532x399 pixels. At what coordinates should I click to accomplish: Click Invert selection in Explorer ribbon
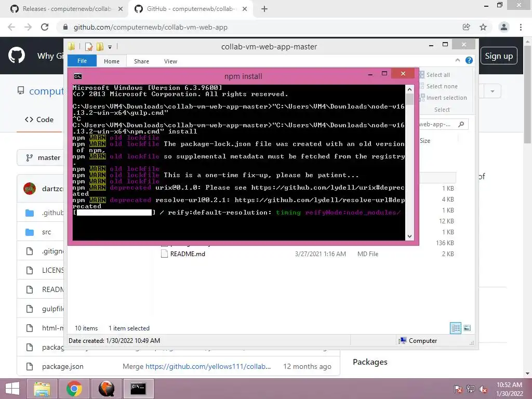[x=443, y=98]
